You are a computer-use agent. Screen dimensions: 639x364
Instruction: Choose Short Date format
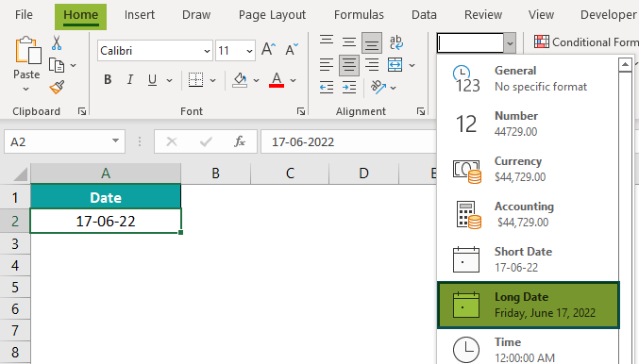528,259
